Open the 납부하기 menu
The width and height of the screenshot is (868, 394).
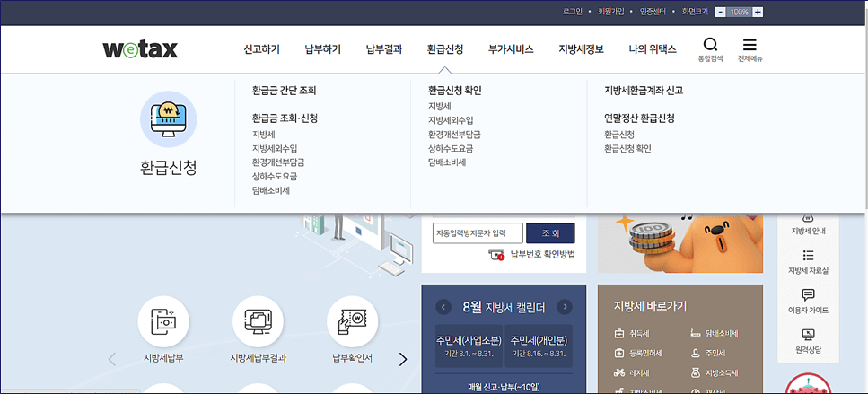coord(323,49)
